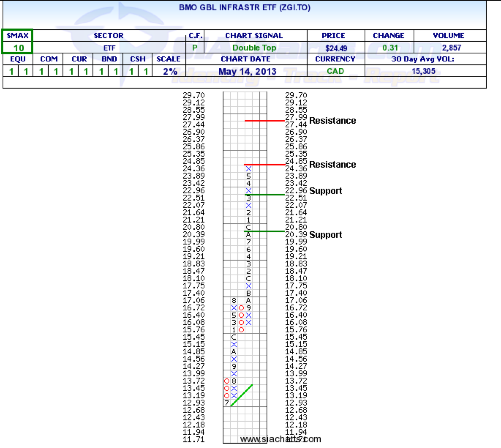This screenshot has height=448, width=501.
Task: Click the Support label near 22.96
Action: (x=325, y=191)
